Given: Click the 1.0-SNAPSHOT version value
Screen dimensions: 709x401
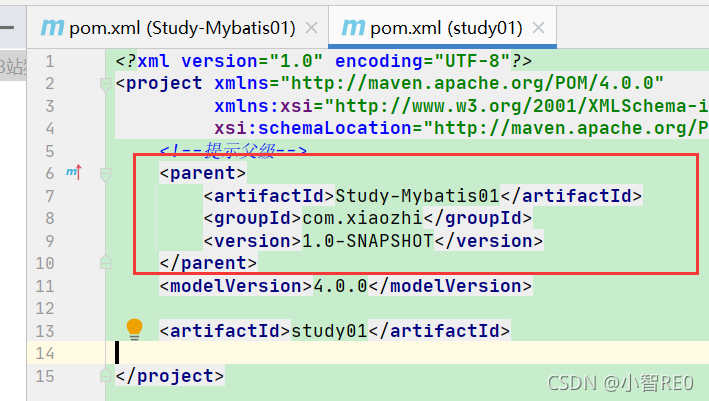Looking at the screenshot, I should point(368,241).
